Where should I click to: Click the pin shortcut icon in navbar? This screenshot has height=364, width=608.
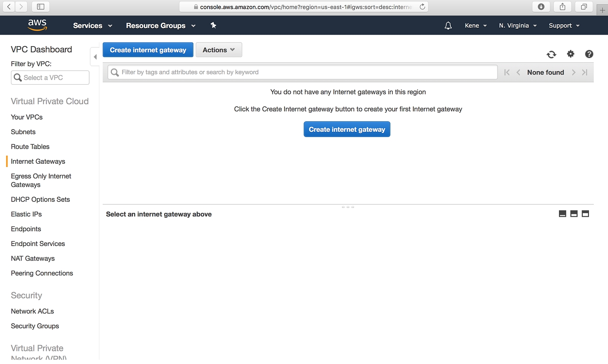click(x=213, y=26)
